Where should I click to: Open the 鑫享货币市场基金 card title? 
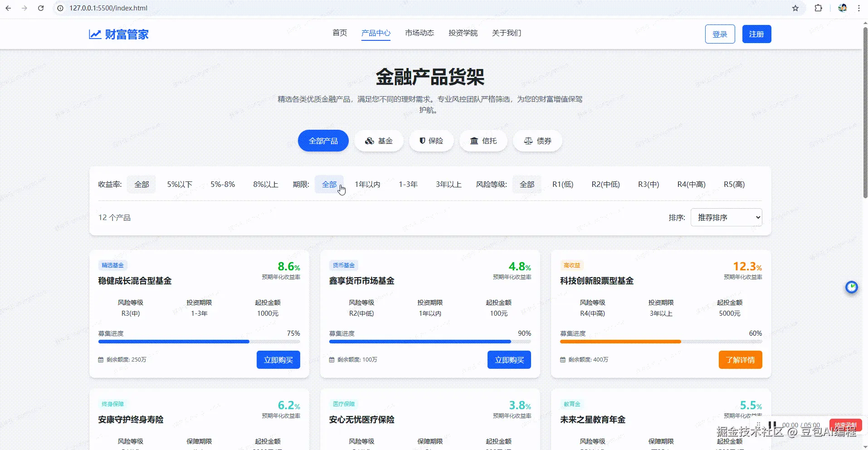pyautogui.click(x=361, y=281)
